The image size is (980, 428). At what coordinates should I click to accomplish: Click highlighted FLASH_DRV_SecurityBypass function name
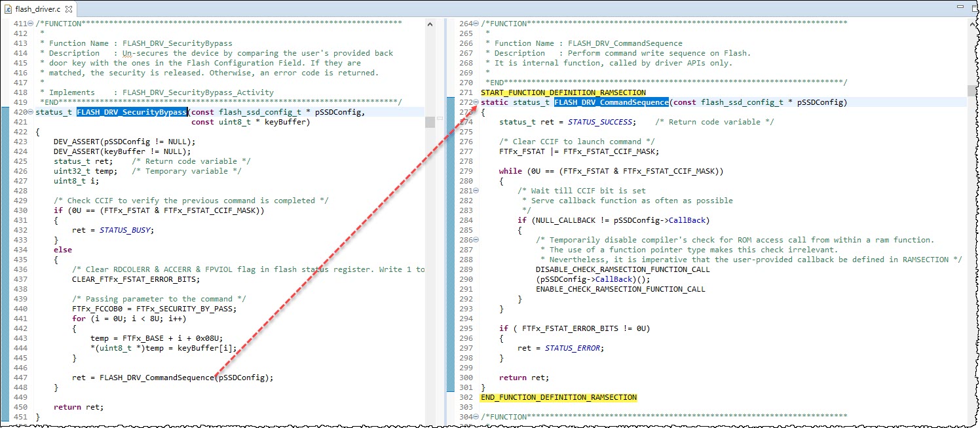pyautogui.click(x=132, y=112)
